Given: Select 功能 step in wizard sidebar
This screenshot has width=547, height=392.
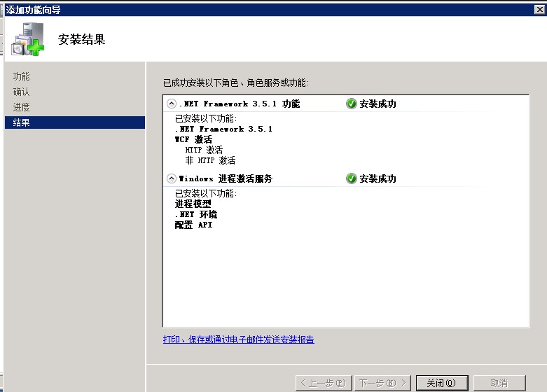Looking at the screenshot, I should pyautogui.click(x=22, y=76).
